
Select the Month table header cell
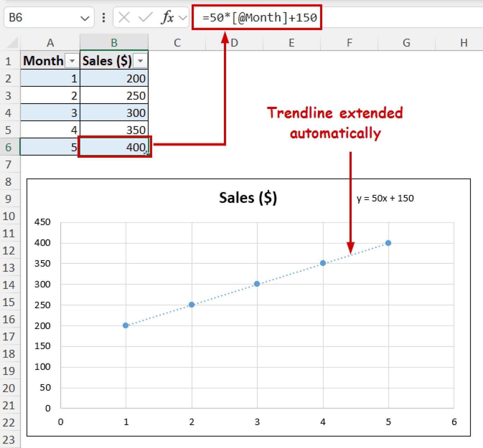[x=43, y=61]
